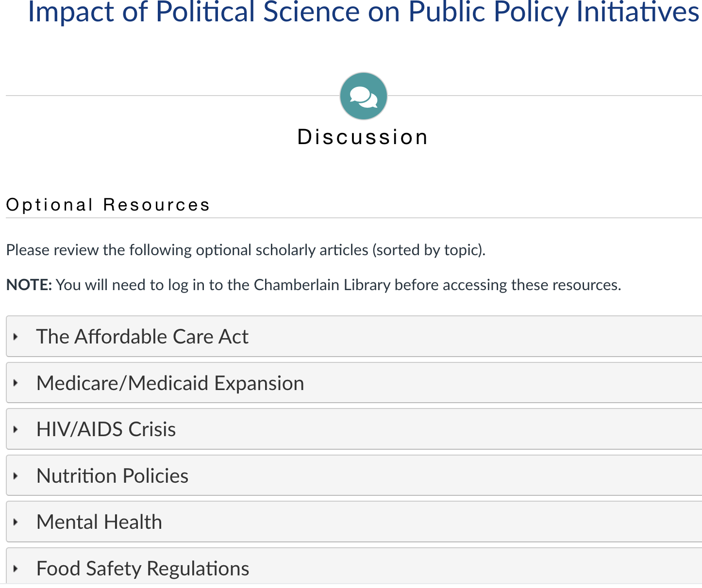Click the bold NOTE: label
The width and height of the screenshot is (702, 588).
(29, 285)
